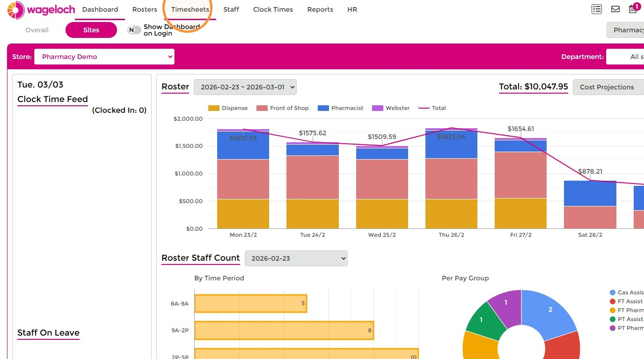
Task: Click the Clock Time Feed heading
Action: [x=52, y=99]
